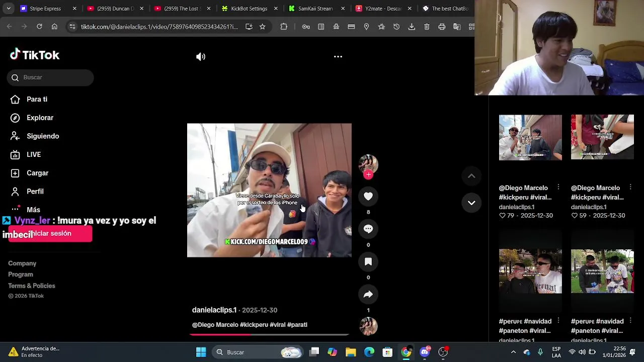This screenshot has width=644, height=362.
Task: Open the tab search dropdown arrow
Action: pyautogui.click(x=8, y=9)
